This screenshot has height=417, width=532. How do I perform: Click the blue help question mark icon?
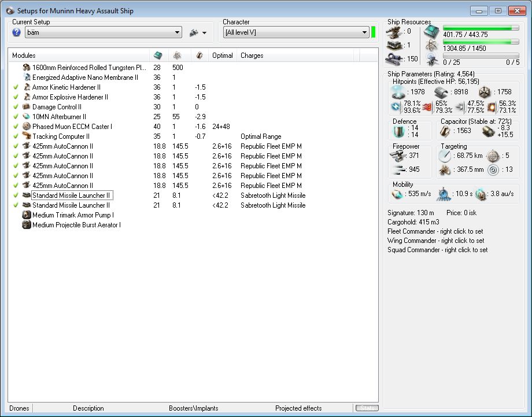click(16, 32)
